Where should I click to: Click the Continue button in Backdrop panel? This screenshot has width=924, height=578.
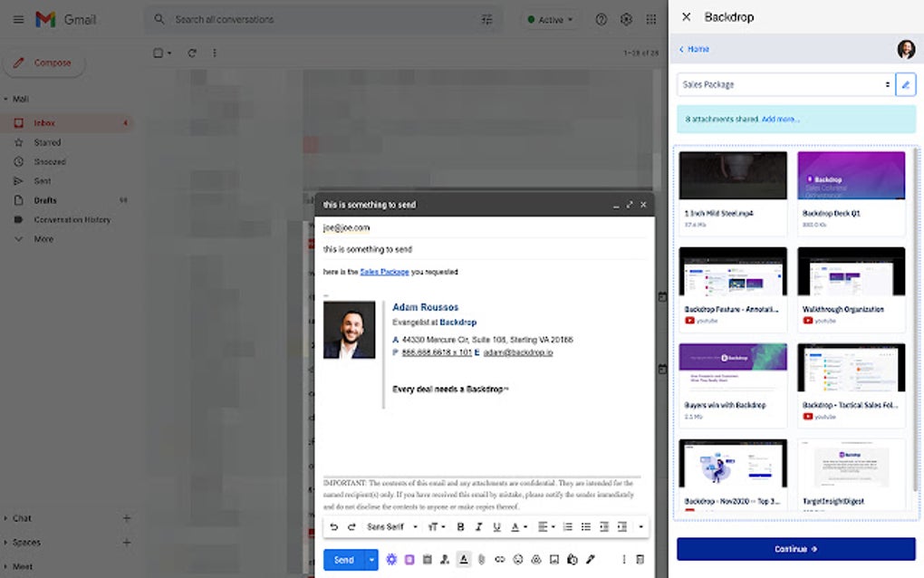[x=794, y=549]
